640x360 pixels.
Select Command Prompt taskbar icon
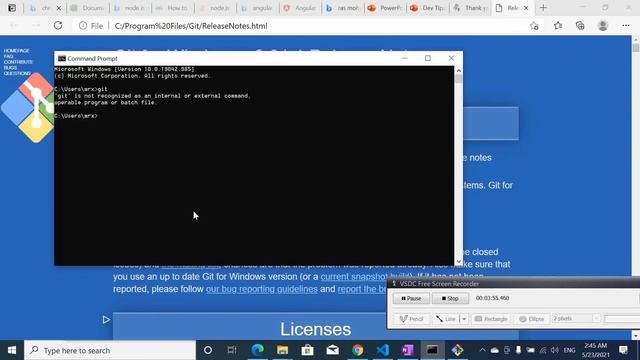tap(432, 350)
